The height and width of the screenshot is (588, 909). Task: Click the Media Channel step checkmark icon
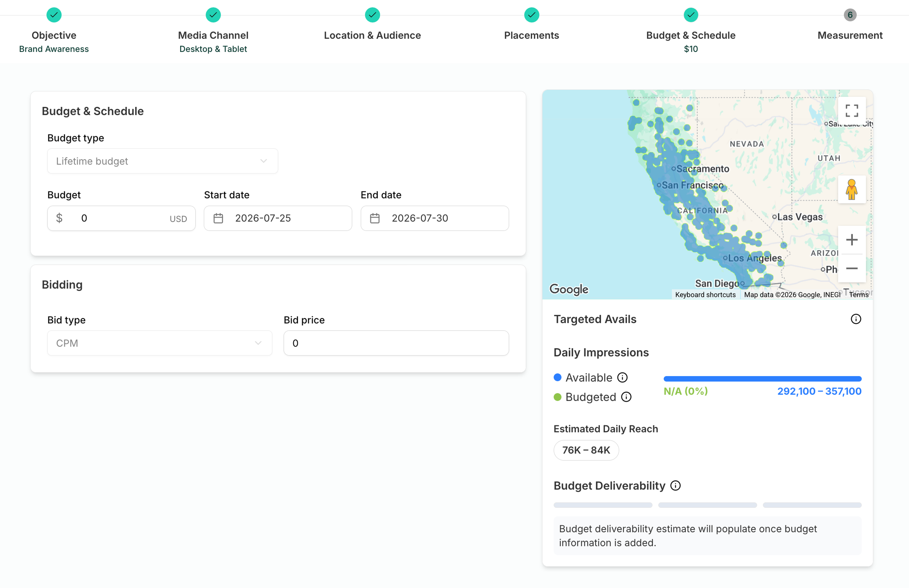click(x=213, y=15)
